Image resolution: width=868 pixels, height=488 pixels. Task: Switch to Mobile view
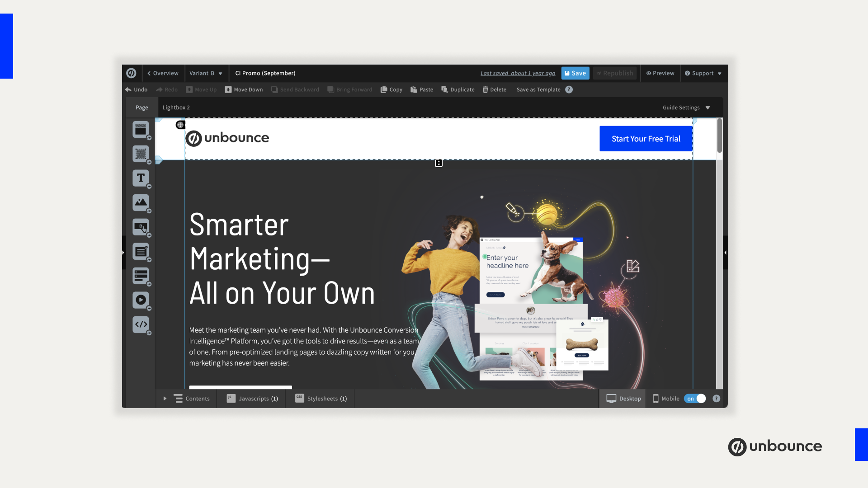(666, 399)
